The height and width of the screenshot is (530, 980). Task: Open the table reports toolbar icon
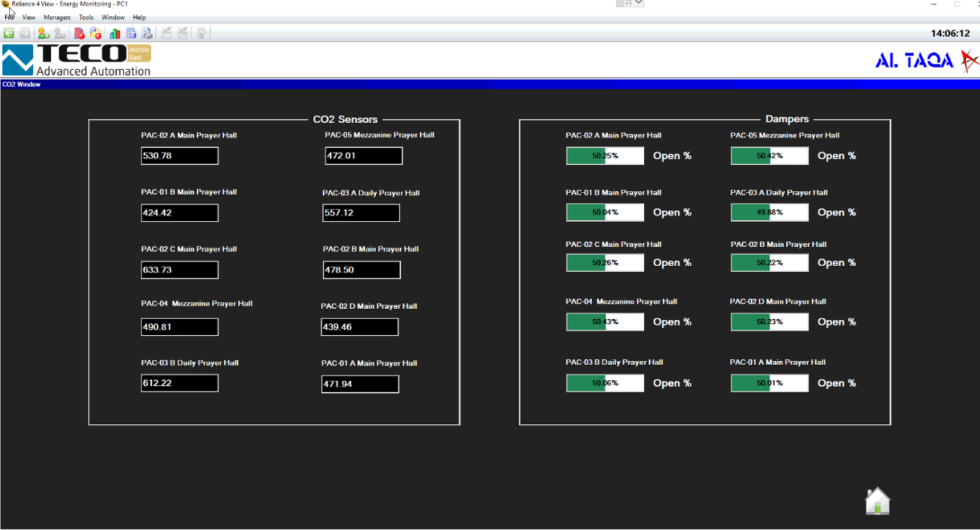pyautogui.click(x=131, y=34)
